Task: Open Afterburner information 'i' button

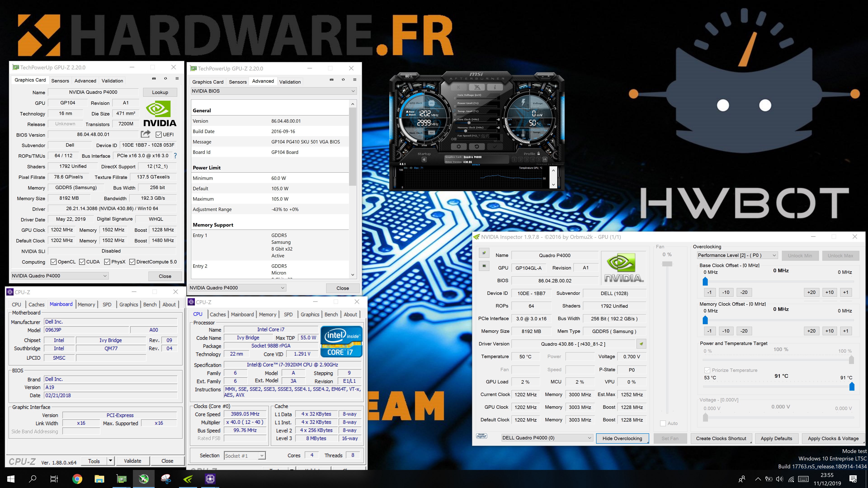Action: (x=495, y=87)
